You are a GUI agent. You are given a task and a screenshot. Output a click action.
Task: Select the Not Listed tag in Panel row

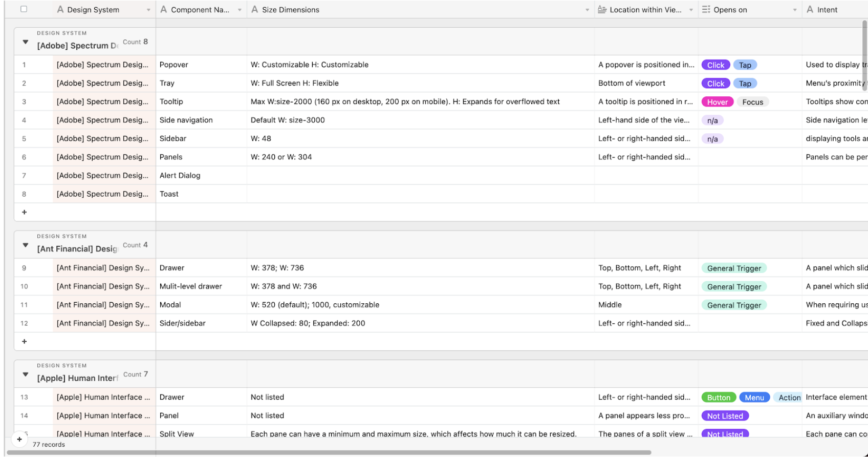[725, 416]
